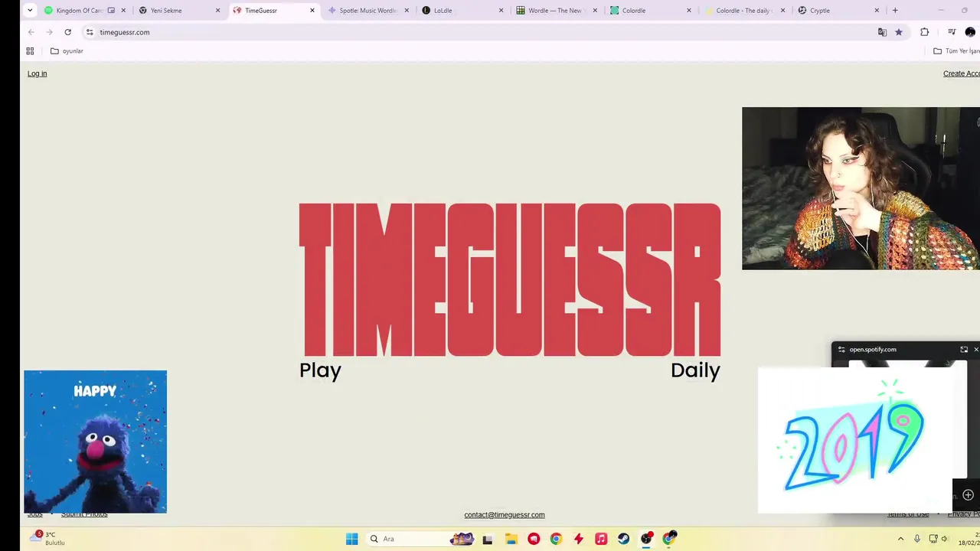Click the webcam overlay video

[861, 188]
